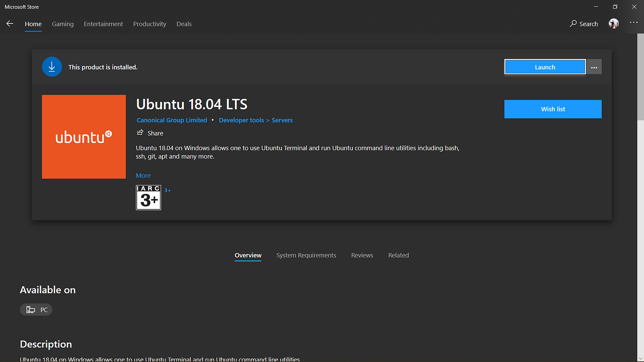The height and width of the screenshot is (362, 644).
Task: Restore down the Microsoft Store window
Action: (615, 7)
